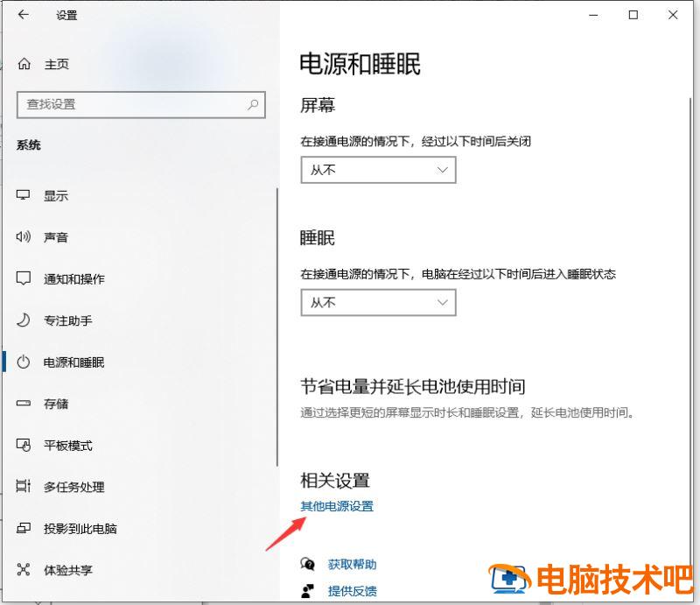The width and height of the screenshot is (700, 605).
Task: Open the 屏幕 timeout dropdown showing 从不
Action: pos(378,170)
